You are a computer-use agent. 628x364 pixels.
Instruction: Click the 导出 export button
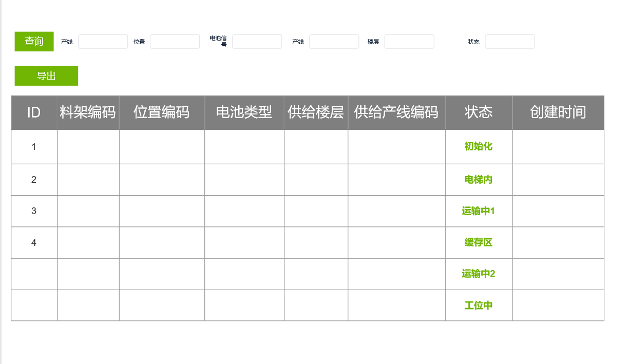point(46,76)
